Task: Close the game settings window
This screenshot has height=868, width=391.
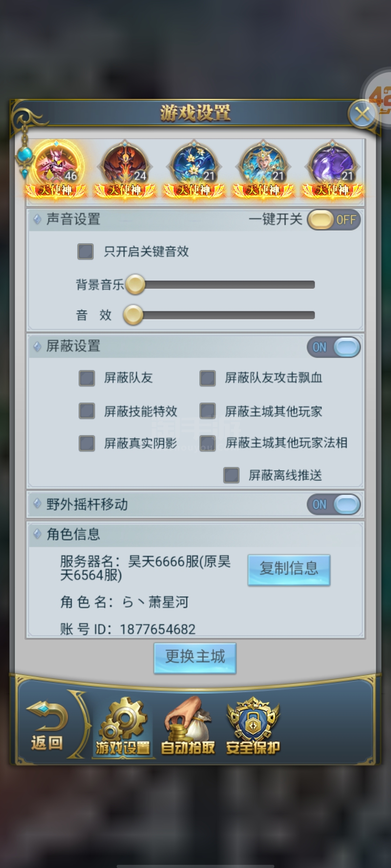Action: (x=362, y=114)
